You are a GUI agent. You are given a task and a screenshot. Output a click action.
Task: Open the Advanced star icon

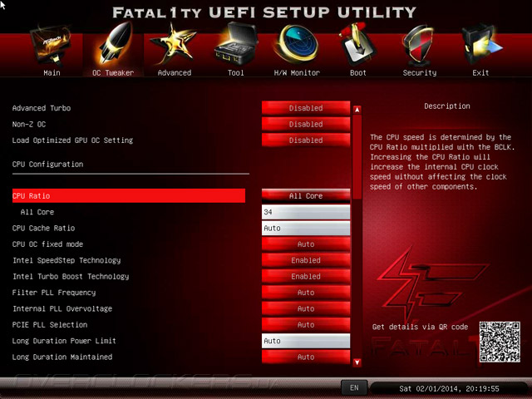pos(174,44)
